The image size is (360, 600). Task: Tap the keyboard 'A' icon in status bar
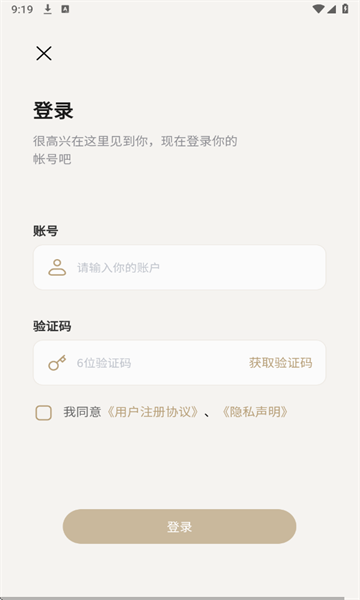click(x=65, y=9)
